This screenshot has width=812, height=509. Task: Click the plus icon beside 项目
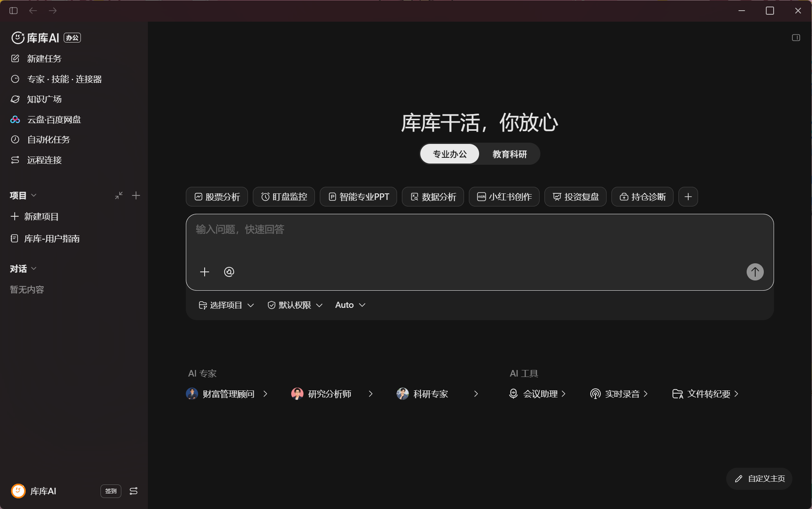pyautogui.click(x=136, y=195)
